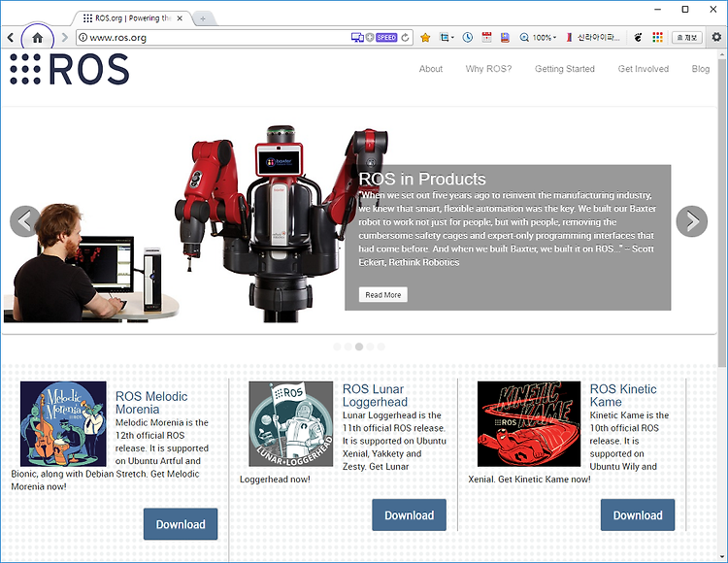Viewport: 728px width, 563px height.
Task: Click the ROS logo at page top
Action: click(x=70, y=69)
